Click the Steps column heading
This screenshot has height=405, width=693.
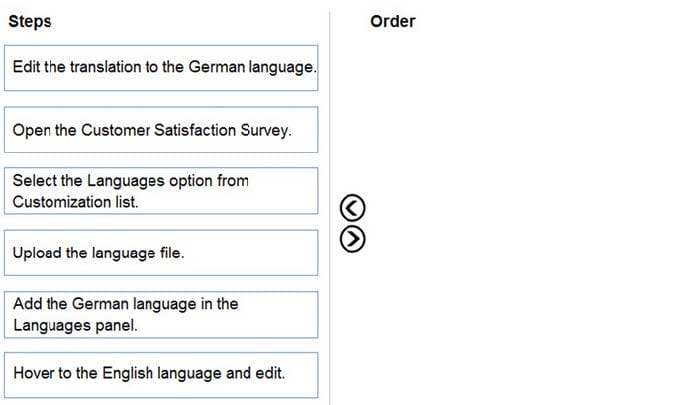point(30,21)
